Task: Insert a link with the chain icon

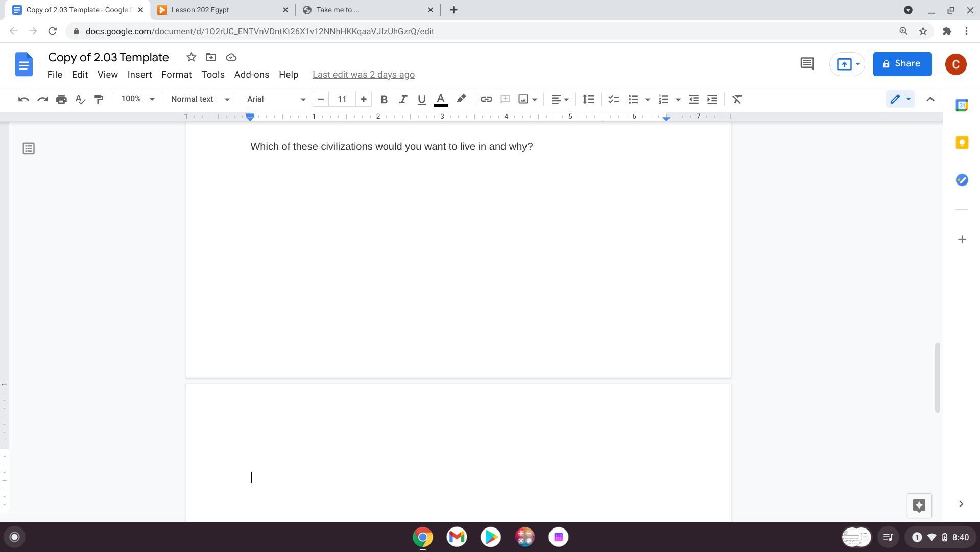Action: coord(486,99)
